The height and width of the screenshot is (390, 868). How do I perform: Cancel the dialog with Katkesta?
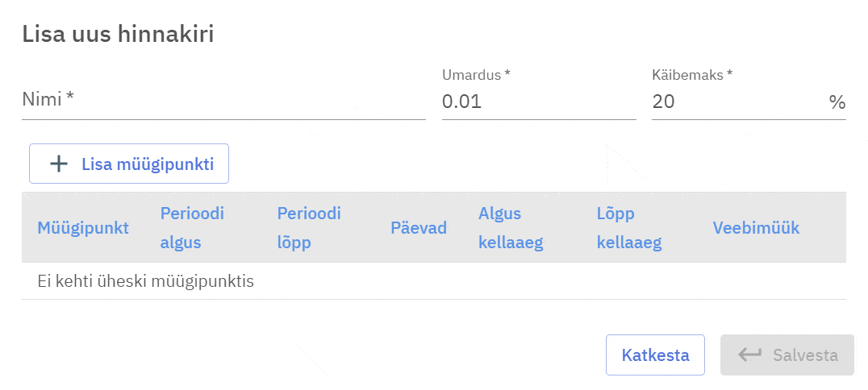tap(655, 355)
